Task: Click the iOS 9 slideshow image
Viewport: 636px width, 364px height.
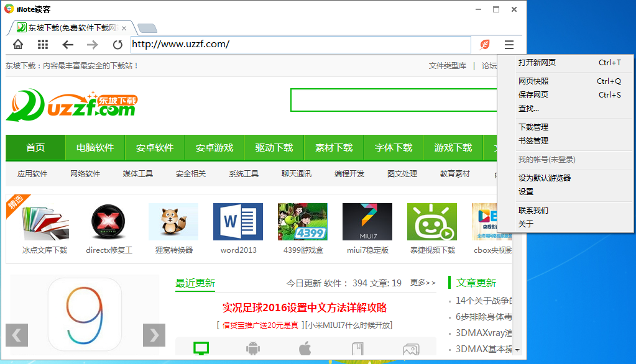Action: 85,314
